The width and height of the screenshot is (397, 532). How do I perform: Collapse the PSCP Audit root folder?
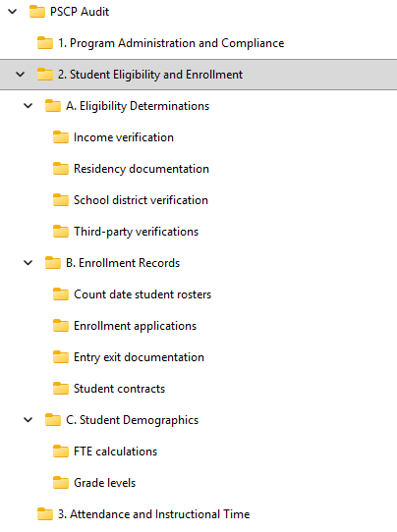click(13, 12)
